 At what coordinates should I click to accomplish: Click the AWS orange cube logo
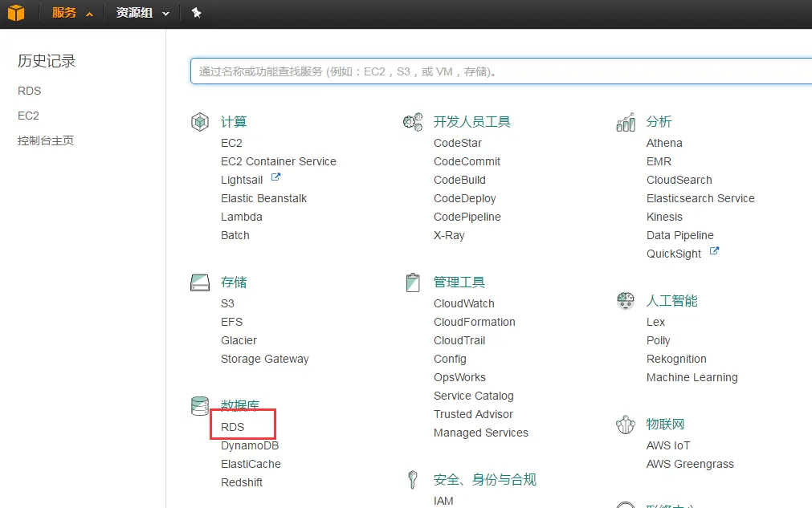[16, 12]
